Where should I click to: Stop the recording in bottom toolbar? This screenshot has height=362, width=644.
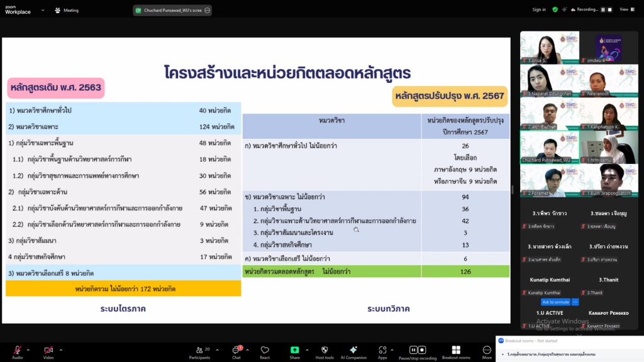click(422, 349)
